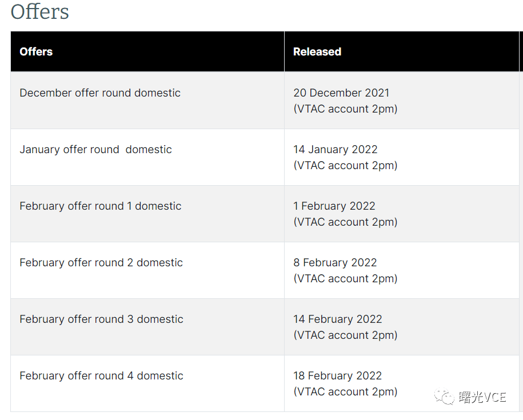Click the 1 February 2022 date
523x420 pixels.
(x=334, y=206)
